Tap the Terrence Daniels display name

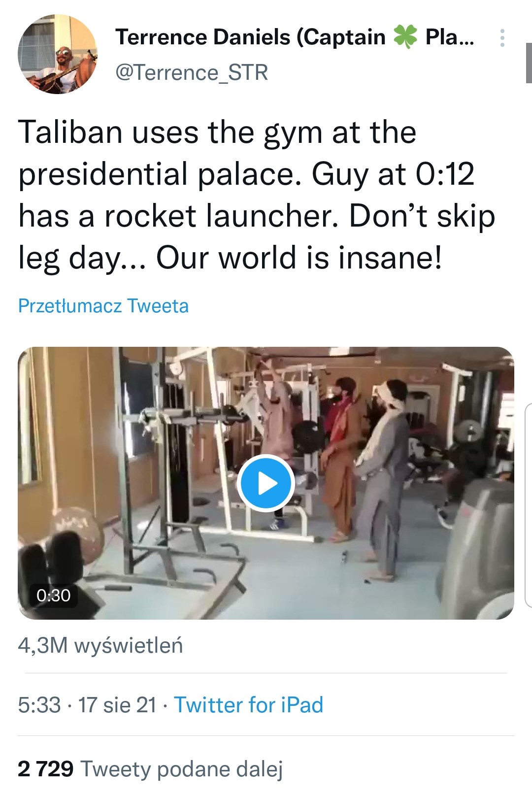(250, 37)
